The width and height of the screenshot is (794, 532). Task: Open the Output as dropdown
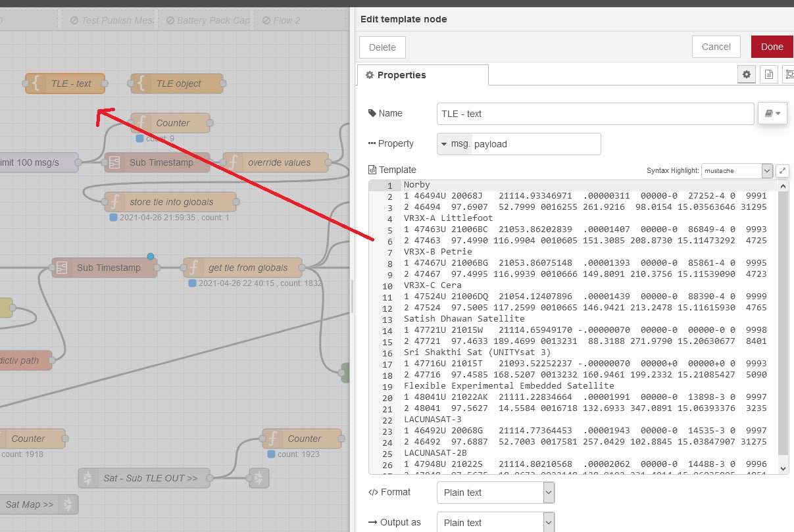pos(495,523)
